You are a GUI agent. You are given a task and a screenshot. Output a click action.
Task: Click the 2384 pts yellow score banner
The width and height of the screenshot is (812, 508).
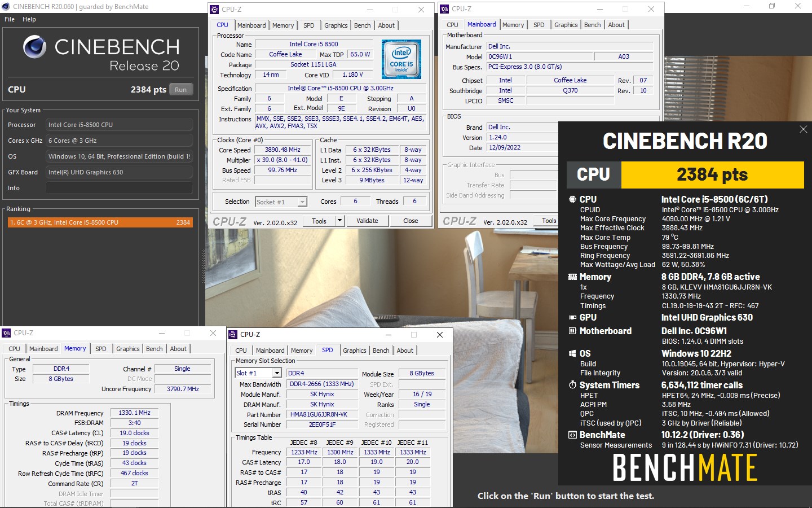(712, 175)
